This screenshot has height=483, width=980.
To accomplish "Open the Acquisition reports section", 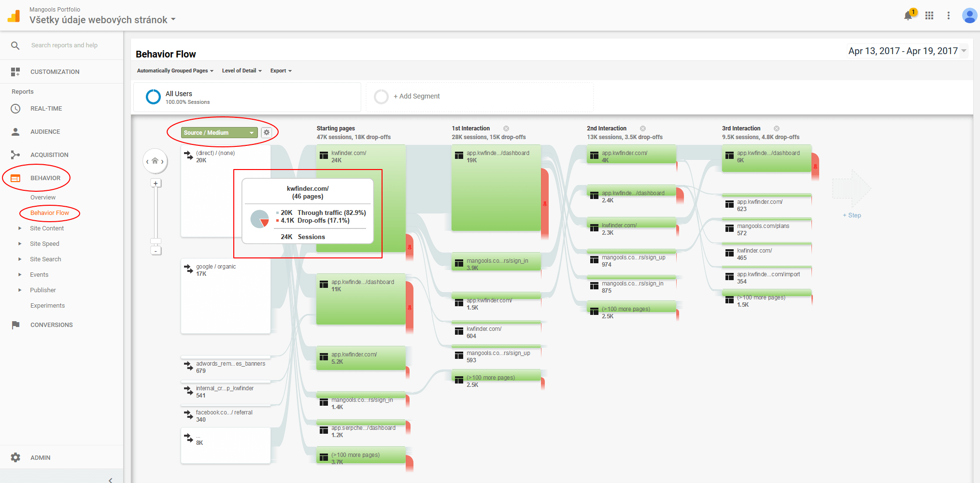I will 49,155.
